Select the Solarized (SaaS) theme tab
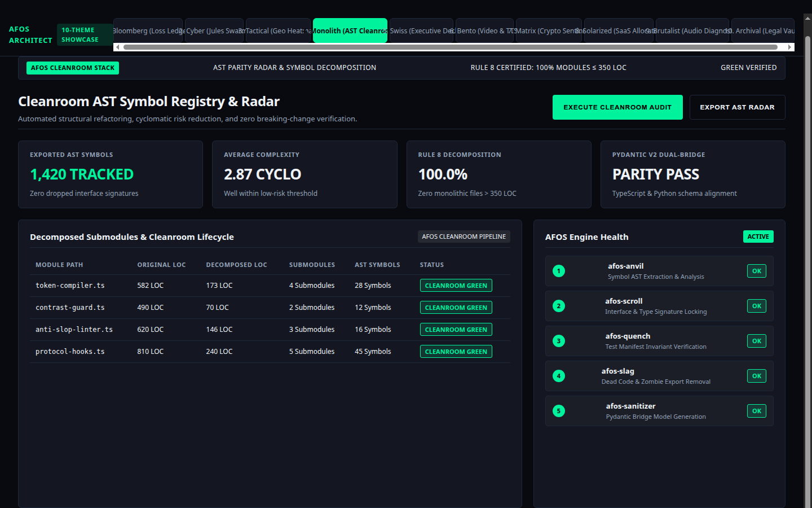The image size is (812, 508). point(619,30)
